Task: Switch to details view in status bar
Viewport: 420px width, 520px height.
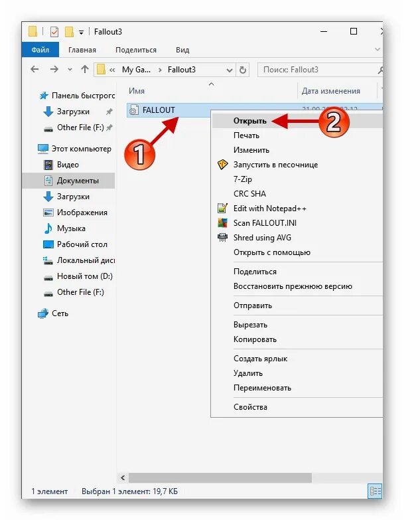Action: point(375,491)
